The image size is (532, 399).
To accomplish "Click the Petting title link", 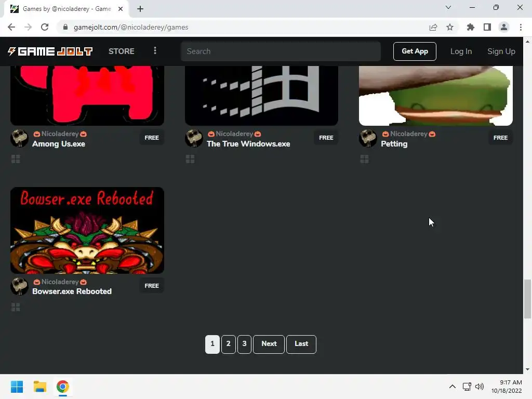I will (x=394, y=144).
